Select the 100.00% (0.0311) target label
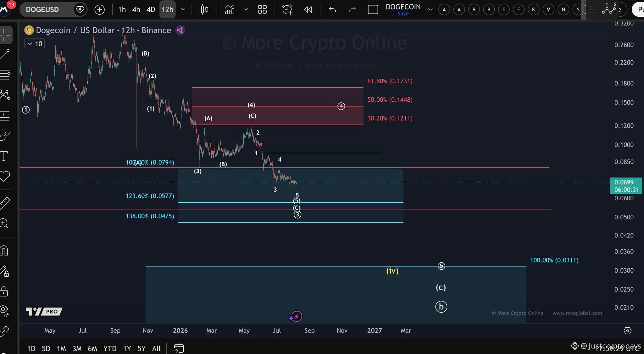 pos(554,260)
